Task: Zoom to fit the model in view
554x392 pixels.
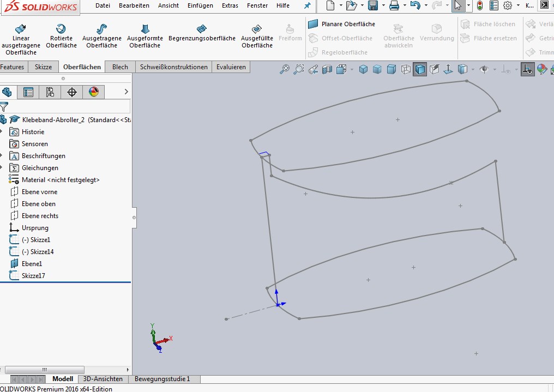Action: click(x=285, y=69)
